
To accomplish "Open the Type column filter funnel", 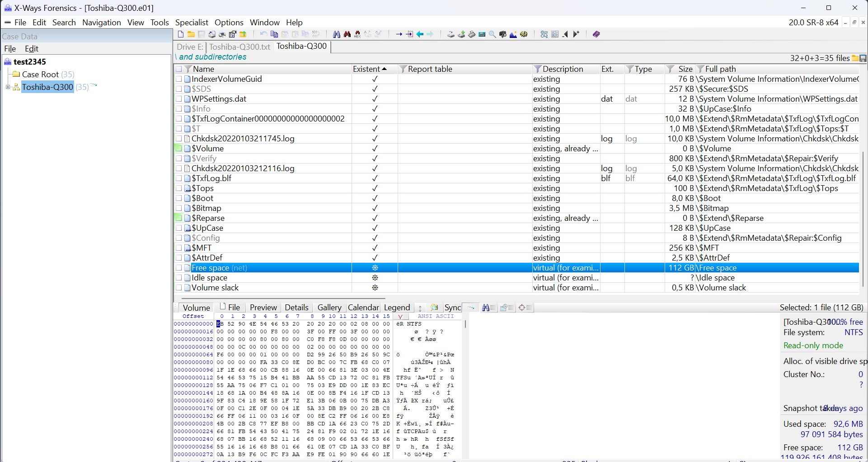I will pos(630,69).
